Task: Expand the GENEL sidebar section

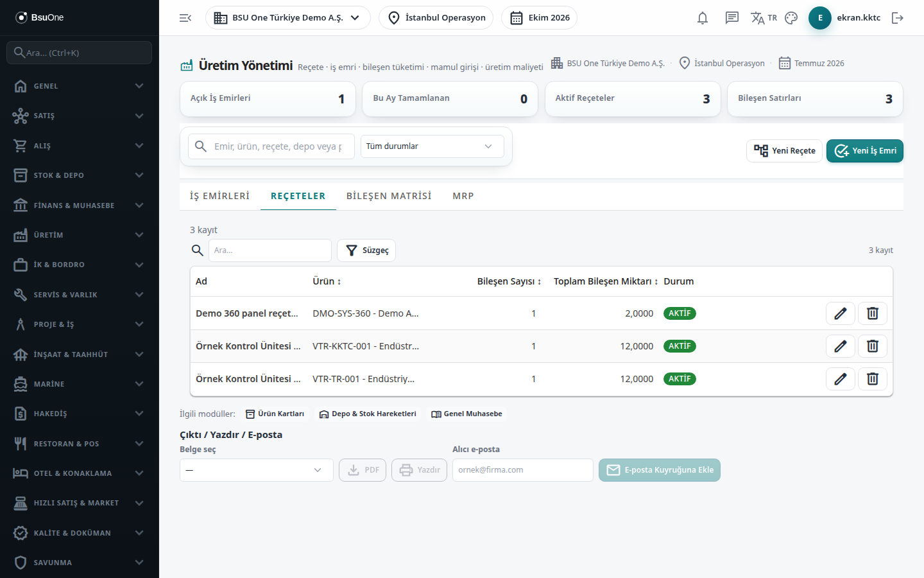Action: pos(80,86)
